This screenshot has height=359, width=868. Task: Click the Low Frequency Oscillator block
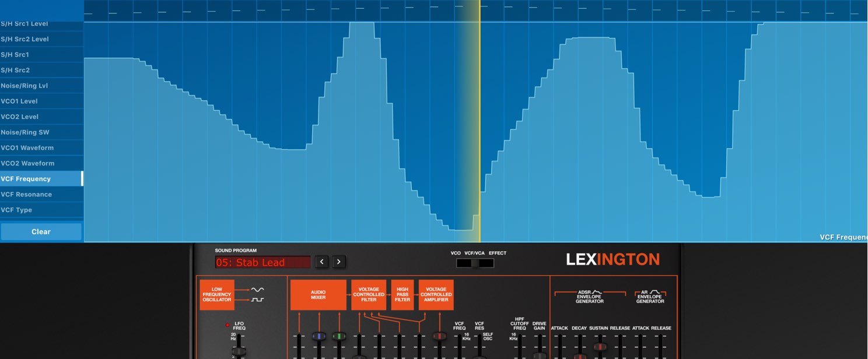point(217,295)
